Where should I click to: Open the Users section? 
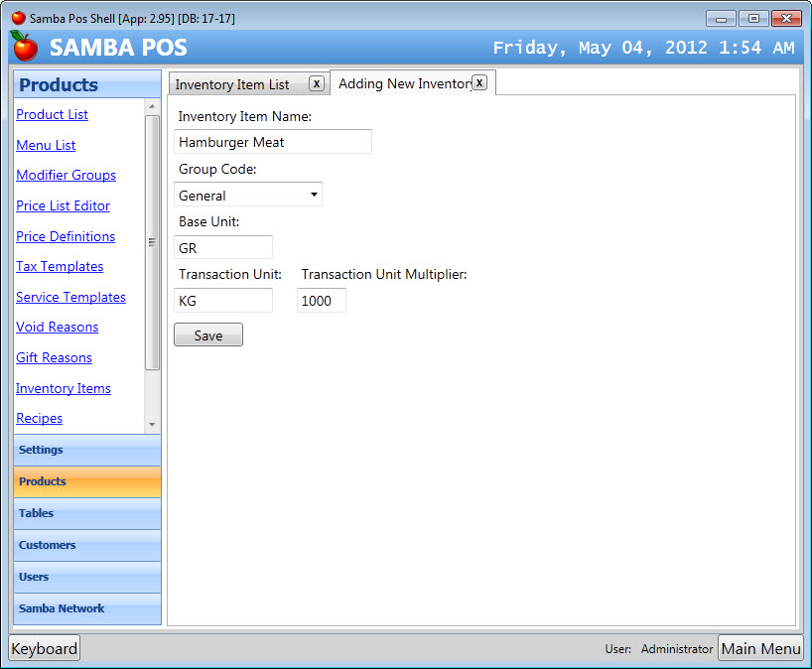[87, 577]
